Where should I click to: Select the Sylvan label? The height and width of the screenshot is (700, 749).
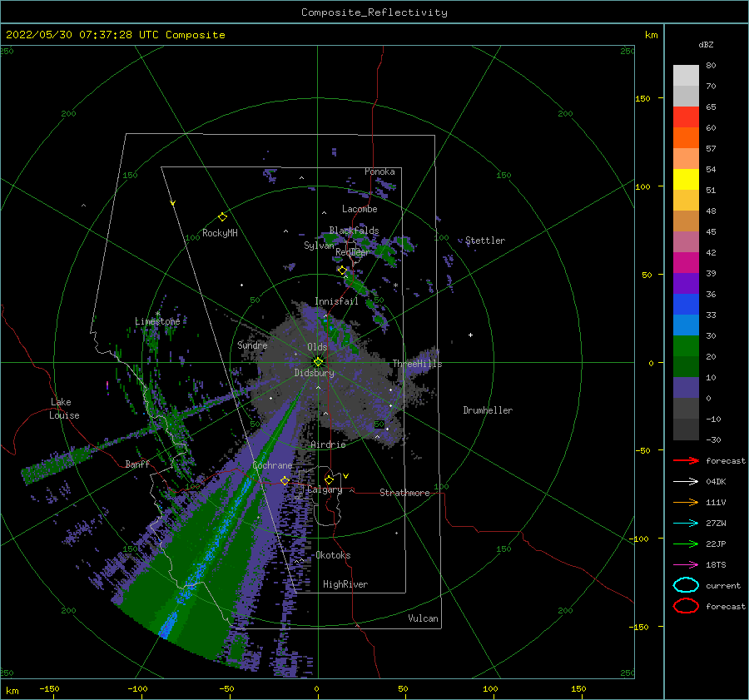click(319, 246)
